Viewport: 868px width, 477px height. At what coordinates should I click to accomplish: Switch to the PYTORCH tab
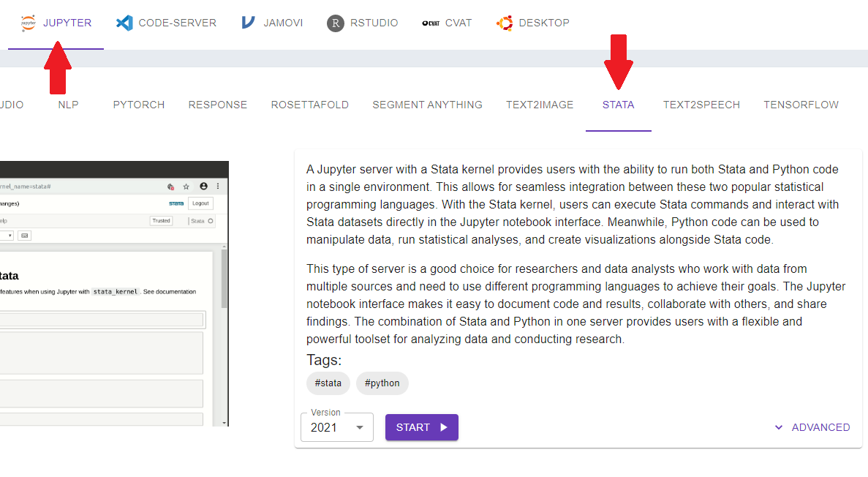point(139,105)
